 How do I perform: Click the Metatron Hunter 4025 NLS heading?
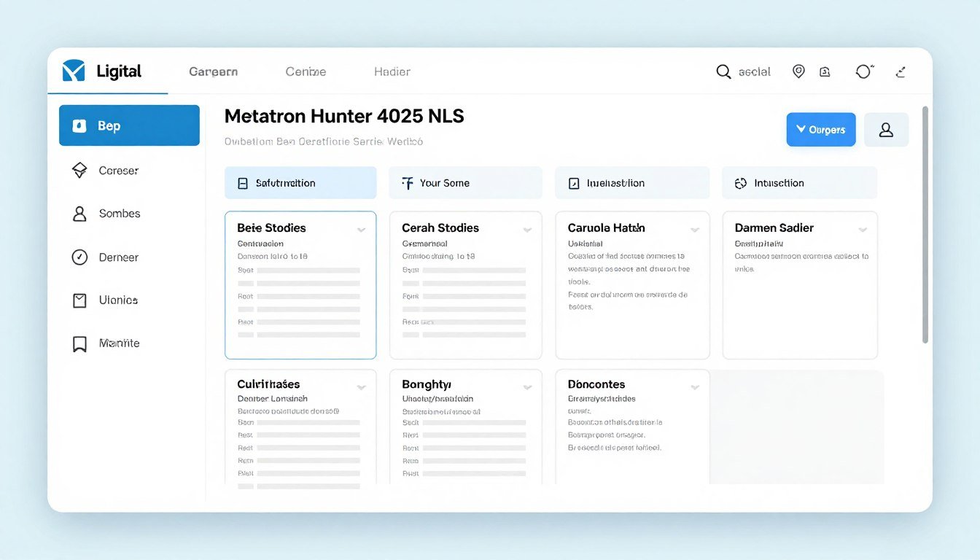344,116
